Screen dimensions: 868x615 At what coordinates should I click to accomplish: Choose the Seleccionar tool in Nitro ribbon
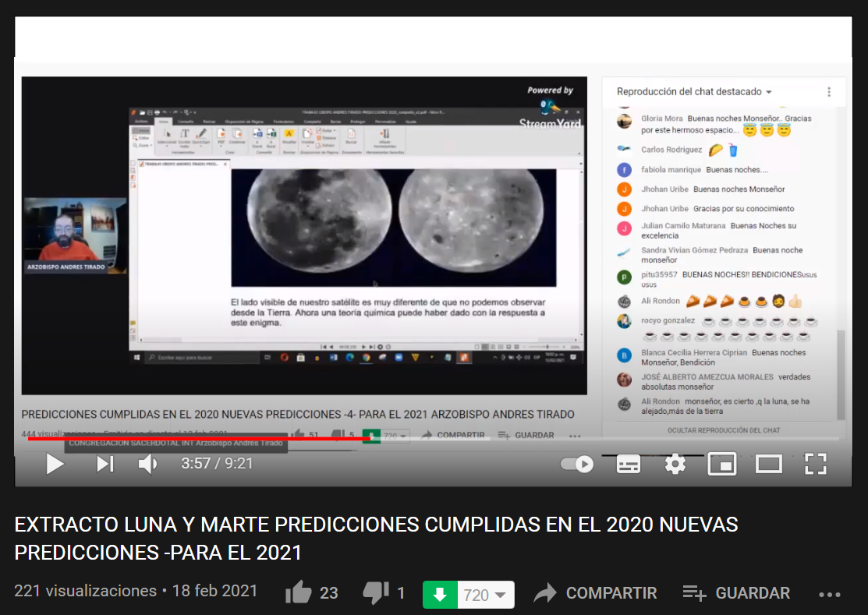coord(167,137)
